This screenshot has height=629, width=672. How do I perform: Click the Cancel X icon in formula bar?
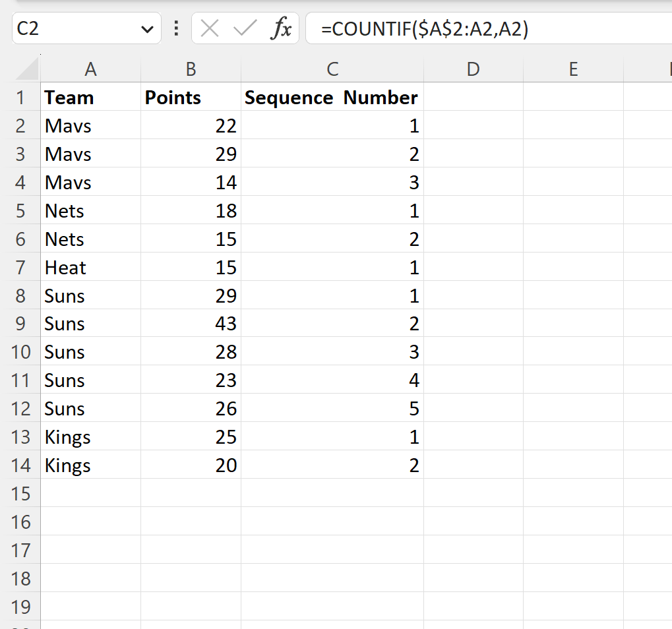(x=208, y=28)
